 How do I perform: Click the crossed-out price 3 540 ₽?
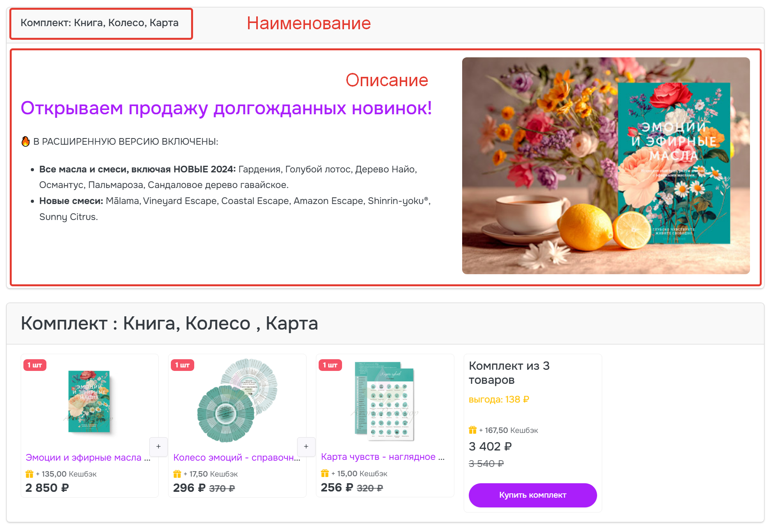[x=486, y=463]
